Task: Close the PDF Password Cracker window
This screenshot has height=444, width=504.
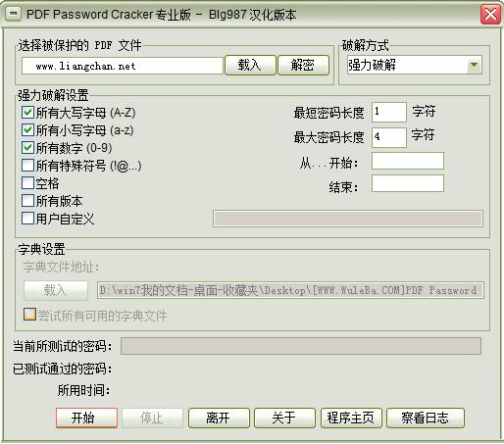Action: tap(490, 15)
